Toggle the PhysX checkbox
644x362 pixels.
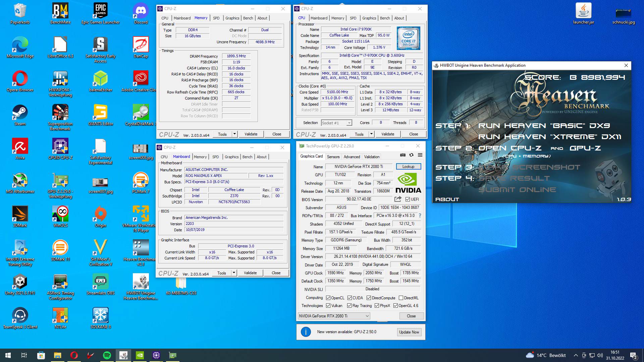tap(377, 305)
